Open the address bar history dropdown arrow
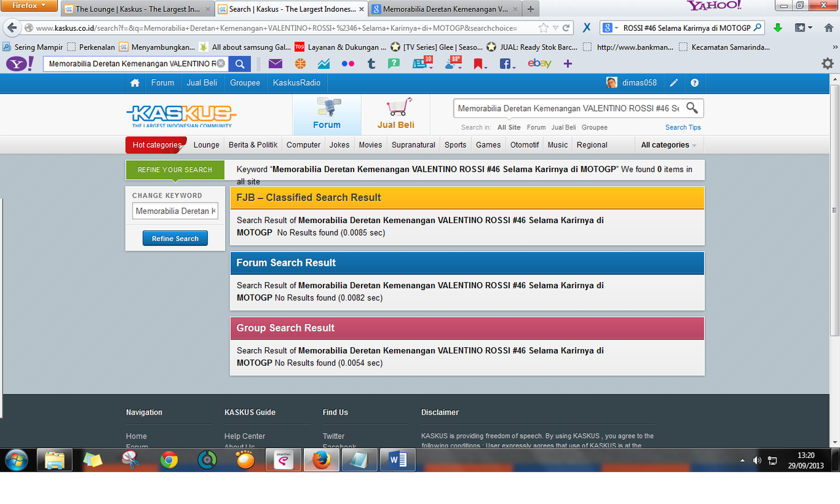Screen dimensions: 840x504 (556, 28)
